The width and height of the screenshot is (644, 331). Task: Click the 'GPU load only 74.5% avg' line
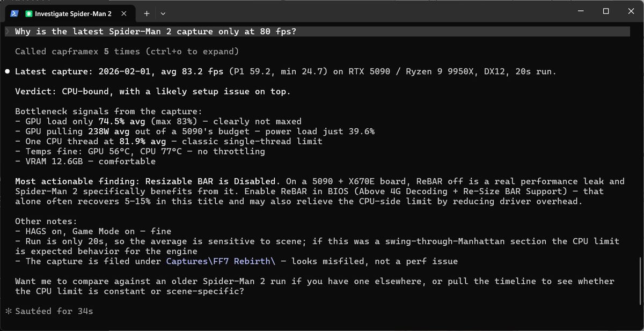click(x=158, y=121)
